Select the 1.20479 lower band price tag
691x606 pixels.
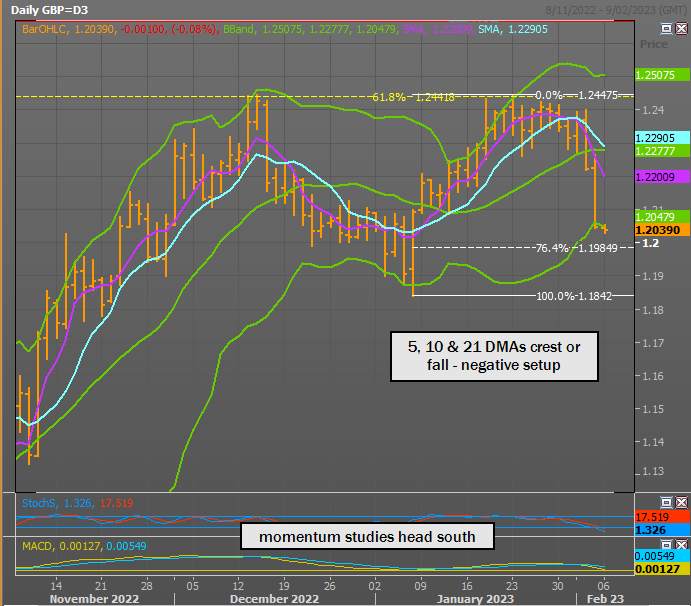click(x=662, y=216)
